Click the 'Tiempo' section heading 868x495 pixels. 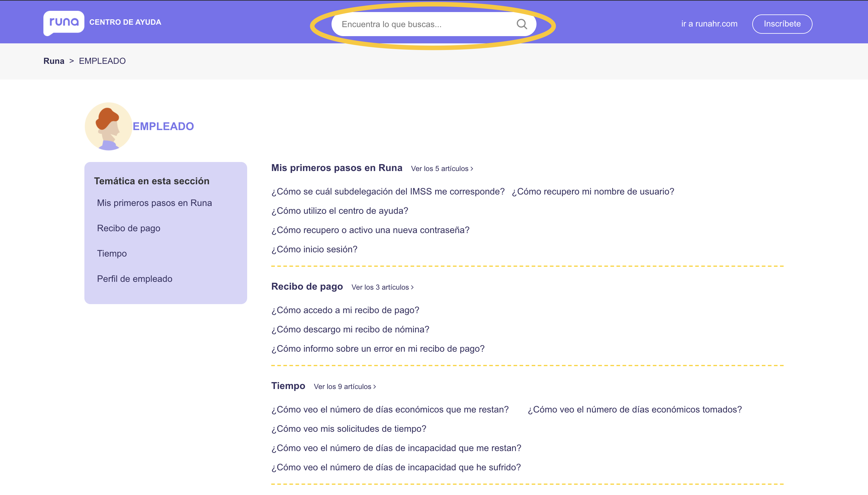click(x=288, y=386)
